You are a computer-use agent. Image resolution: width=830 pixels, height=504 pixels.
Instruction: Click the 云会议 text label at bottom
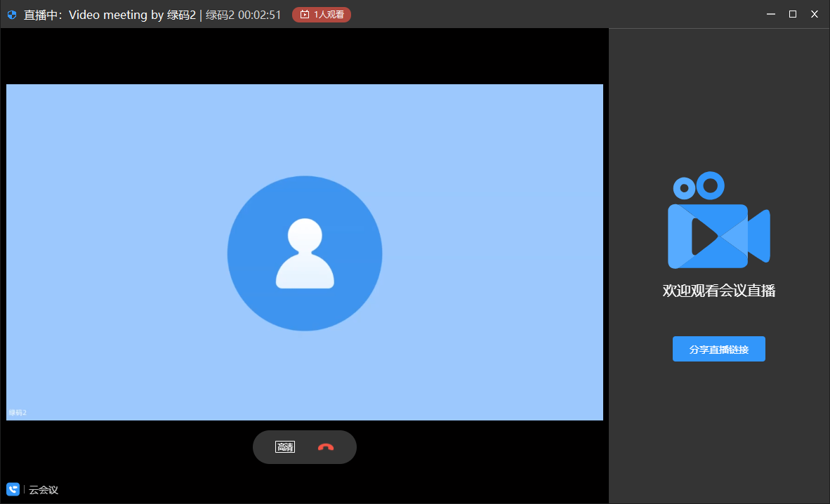pyautogui.click(x=44, y=489)
